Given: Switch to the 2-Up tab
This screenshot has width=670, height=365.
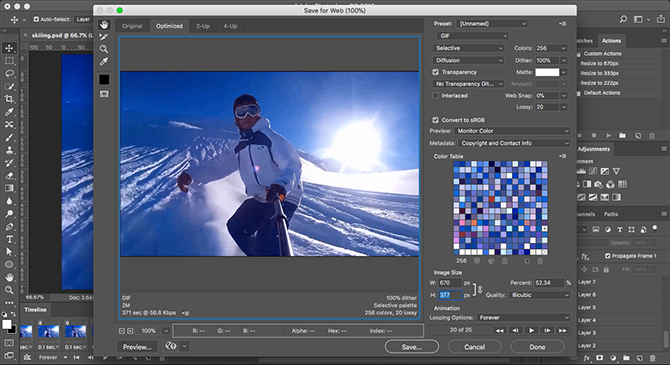Looking at the screenshot, I should 203,26.
